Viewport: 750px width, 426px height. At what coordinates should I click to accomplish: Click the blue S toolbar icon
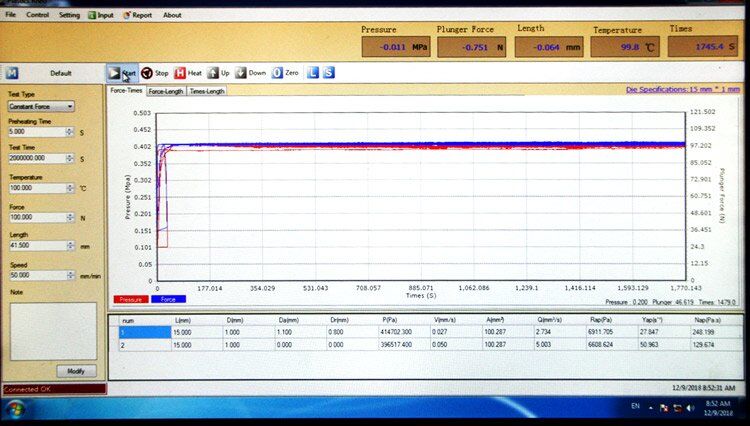(329, 73)
